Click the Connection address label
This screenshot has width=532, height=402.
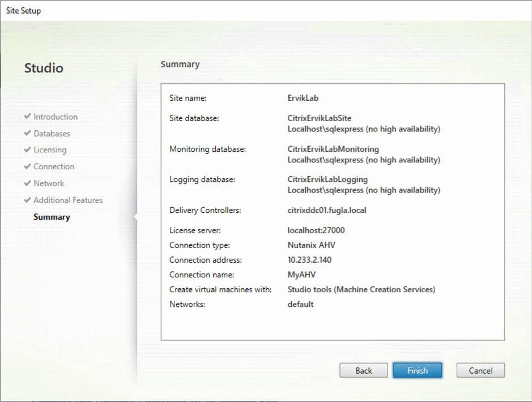(205, 260)
